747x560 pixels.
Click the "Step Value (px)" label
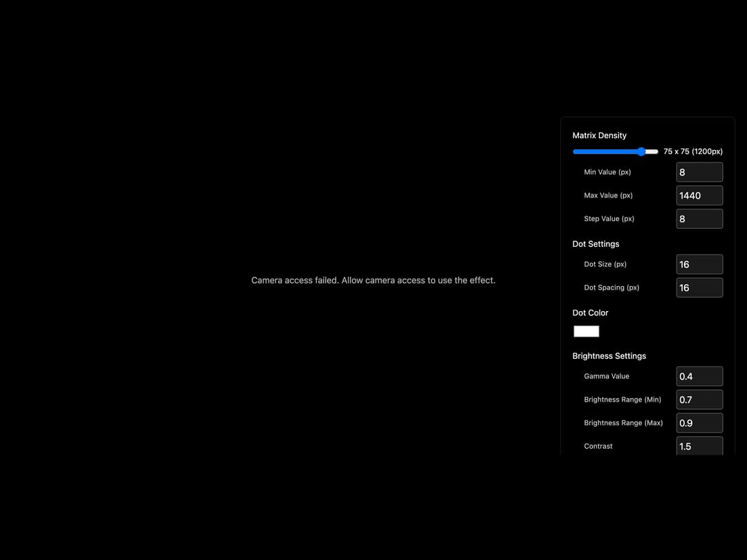[x=609, y=218]
